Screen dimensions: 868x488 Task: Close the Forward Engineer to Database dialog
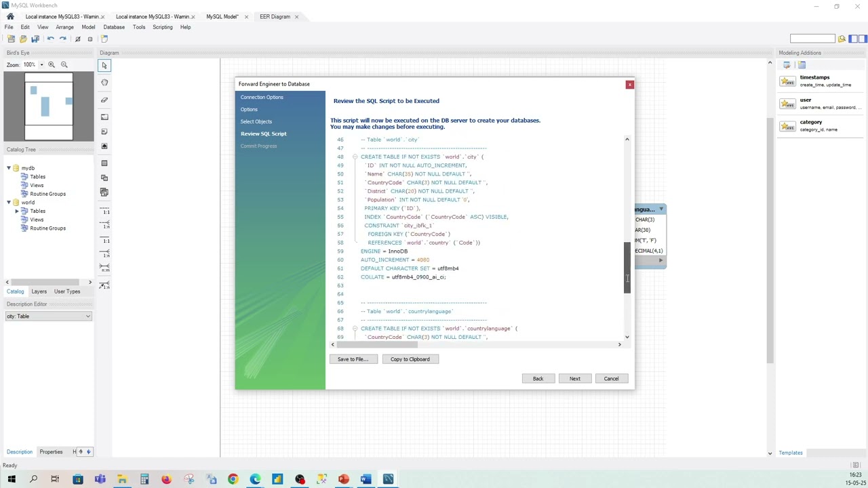pyautogui.click(x=629, y=84)
